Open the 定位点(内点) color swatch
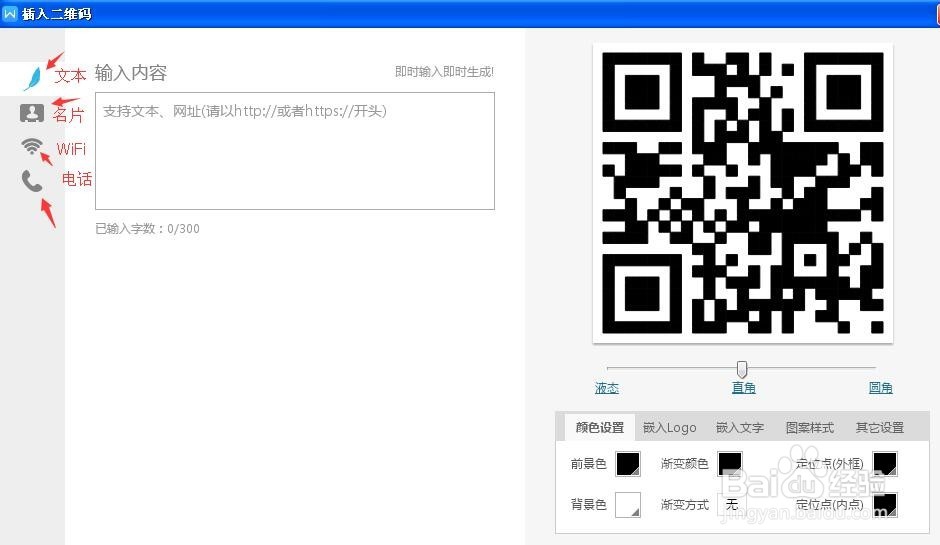 point(885,505)
